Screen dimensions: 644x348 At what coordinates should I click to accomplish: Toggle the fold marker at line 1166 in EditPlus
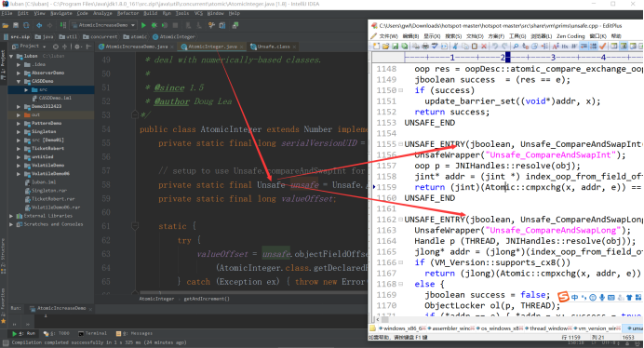coord(400,262)
